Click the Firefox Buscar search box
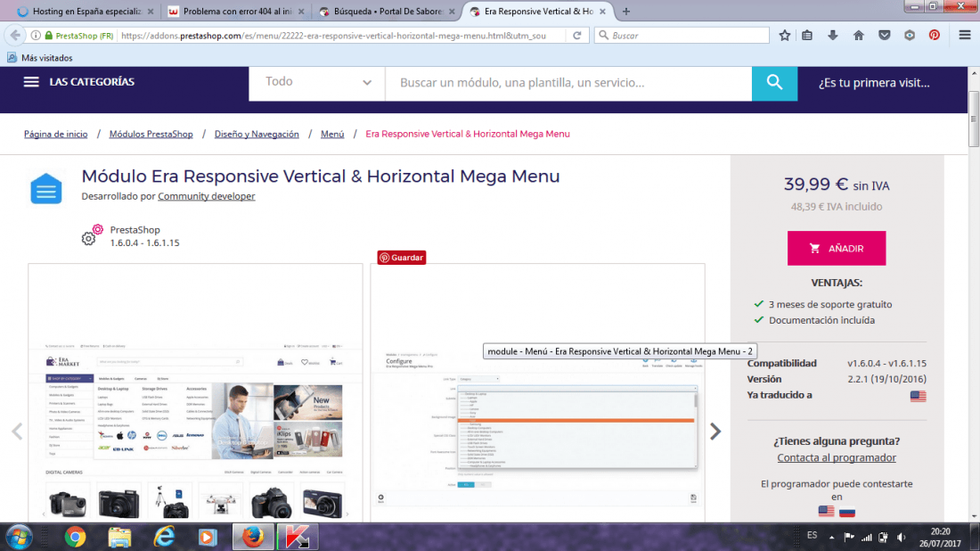The image size is (980, 551). tap(682, 36)
